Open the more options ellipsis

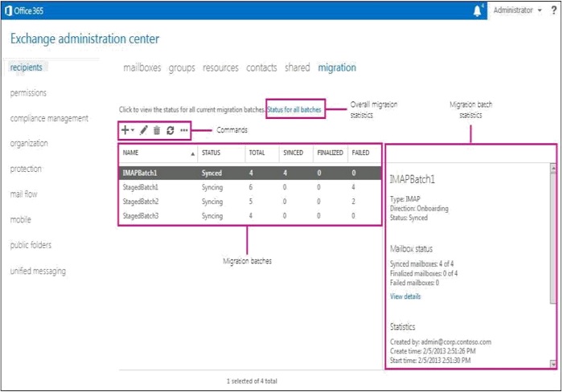pyautogui.click(x=184, y=130)
